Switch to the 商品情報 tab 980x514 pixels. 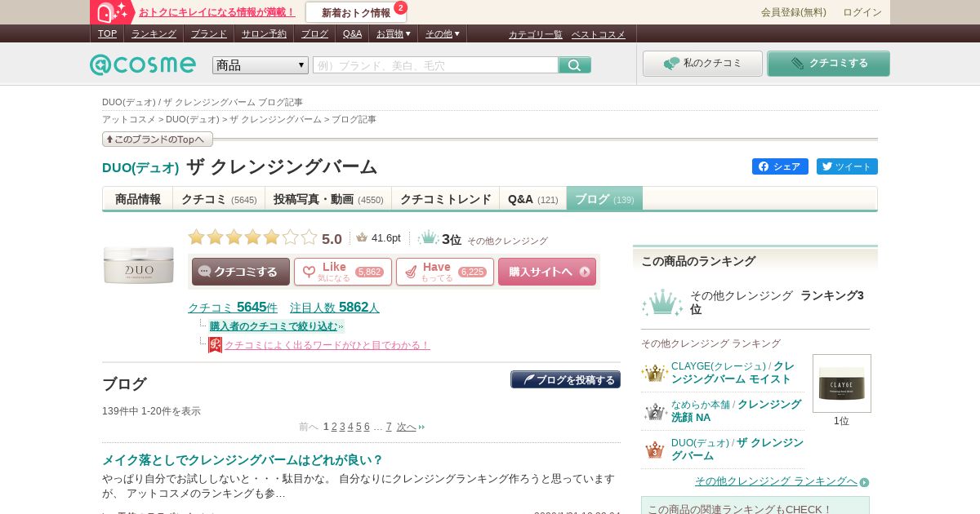point(138,199)
